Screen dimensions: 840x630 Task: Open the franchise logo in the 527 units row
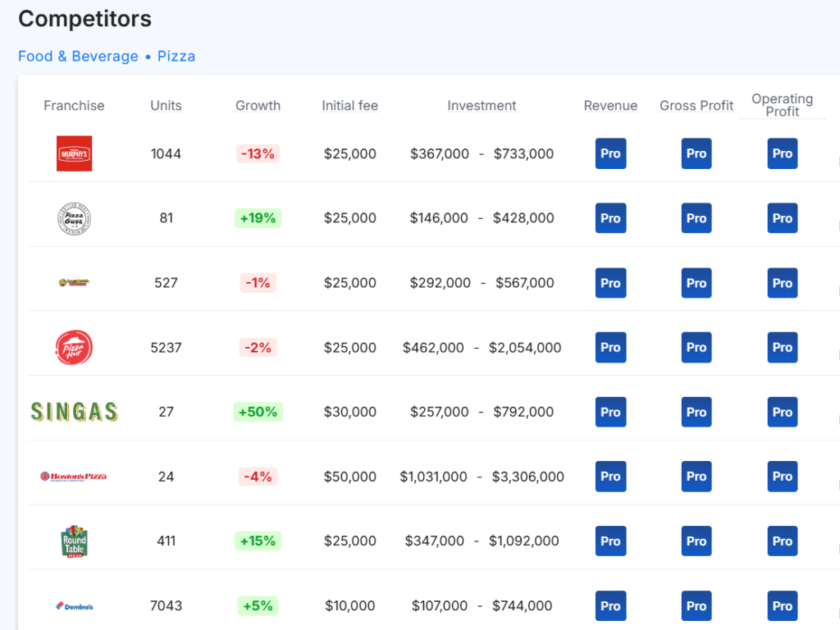click(74, 282)
